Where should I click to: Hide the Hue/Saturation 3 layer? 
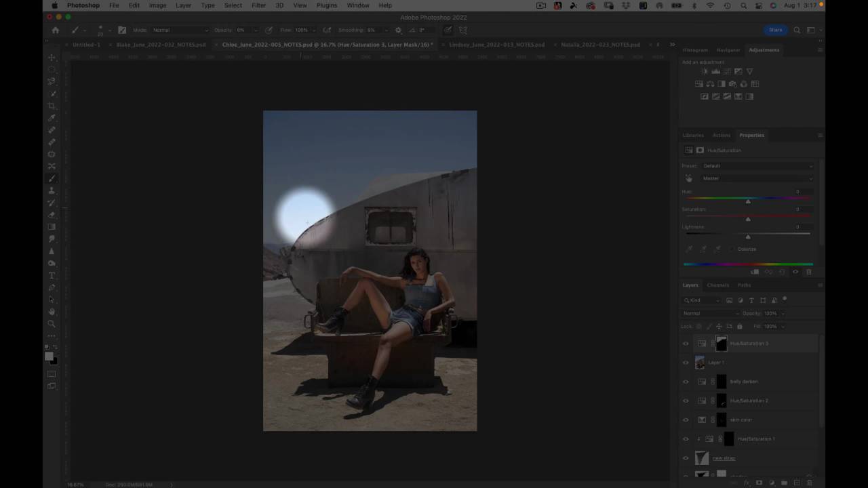[x=686, y=344]
